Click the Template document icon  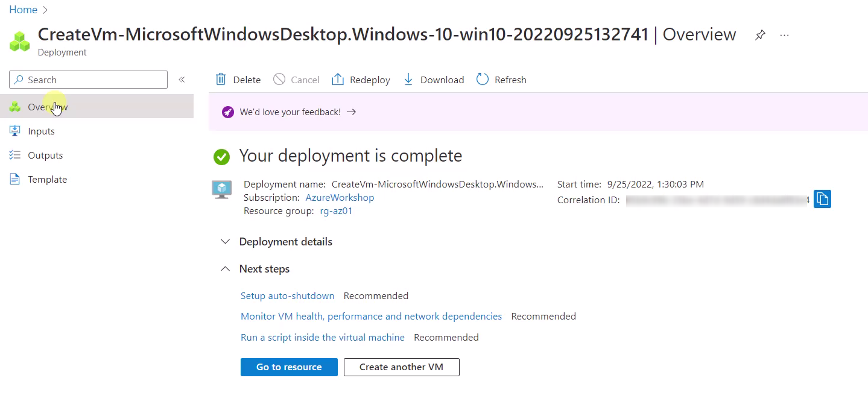click(15, 179)
